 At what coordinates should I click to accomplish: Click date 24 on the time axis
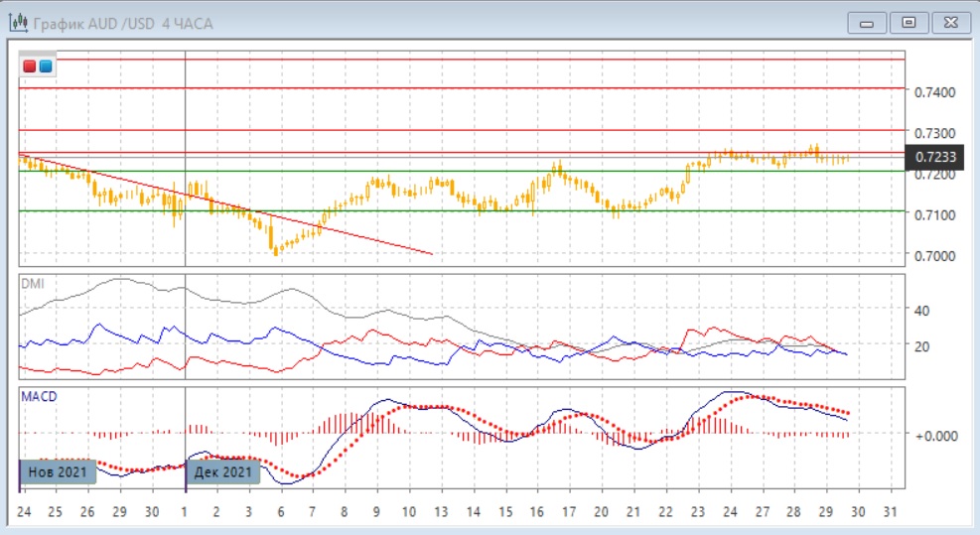23,512
